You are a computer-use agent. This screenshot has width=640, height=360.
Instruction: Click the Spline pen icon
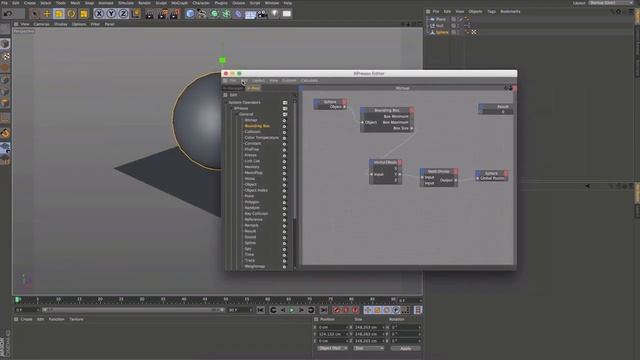202,14
